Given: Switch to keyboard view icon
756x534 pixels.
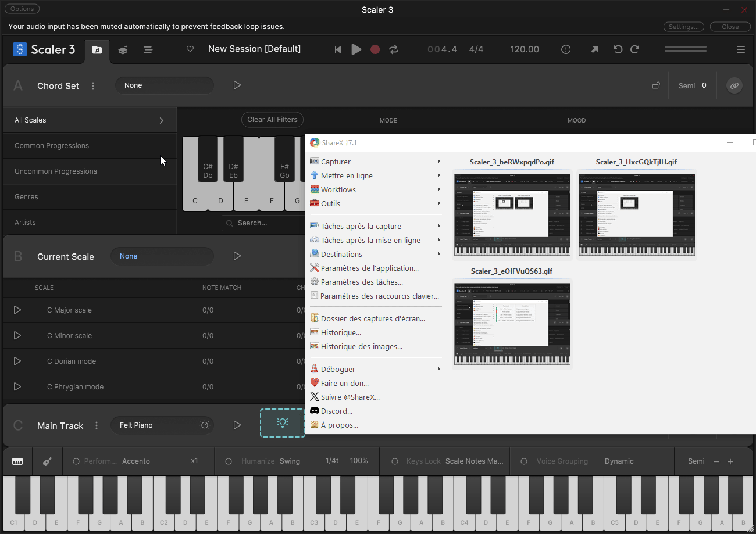Looking at the screenshot, I should point(17,461).
